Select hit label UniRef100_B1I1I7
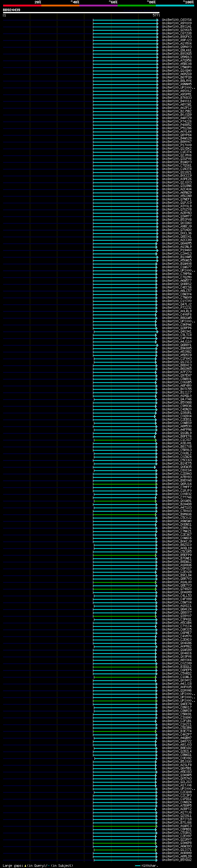This screenshot has width=197, height=868. coord(177,393)
